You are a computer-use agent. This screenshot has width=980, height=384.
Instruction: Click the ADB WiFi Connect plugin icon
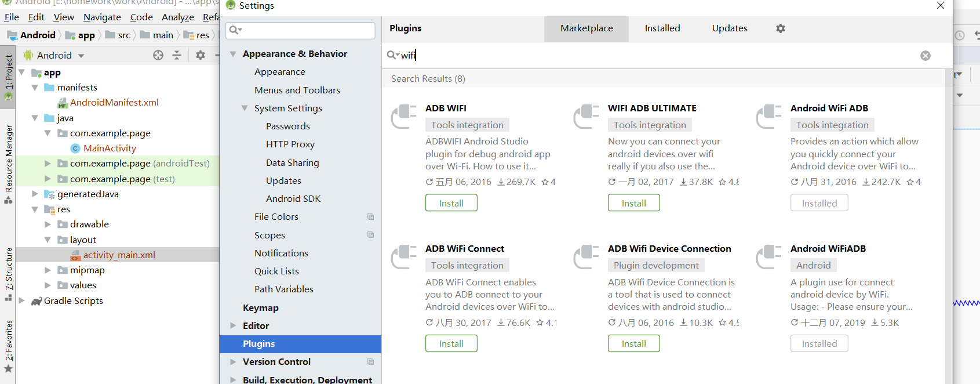coord(404,257)
